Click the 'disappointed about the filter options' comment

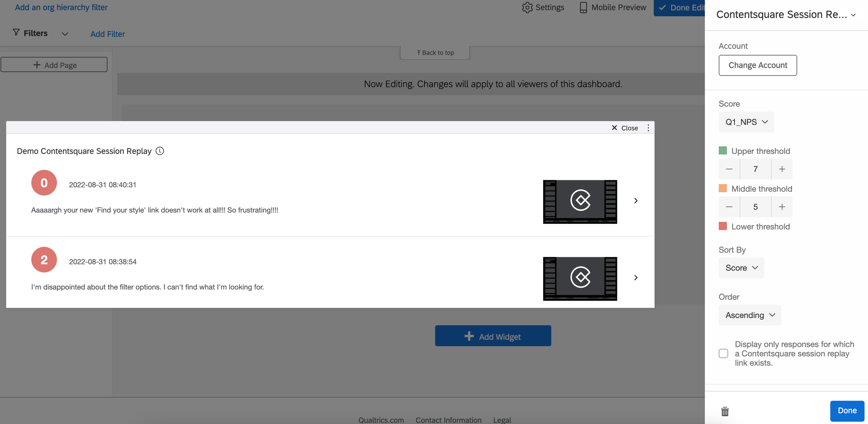[x=147, y=287]
